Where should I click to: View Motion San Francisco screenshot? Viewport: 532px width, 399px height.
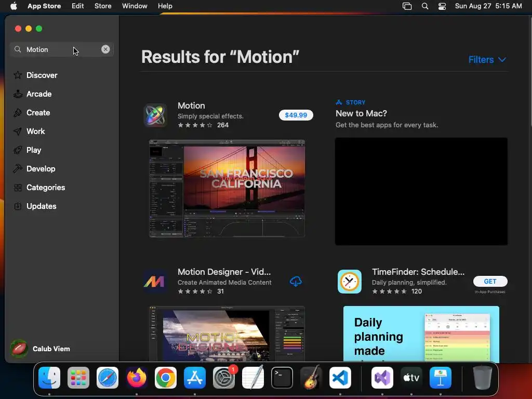(227, 188)
